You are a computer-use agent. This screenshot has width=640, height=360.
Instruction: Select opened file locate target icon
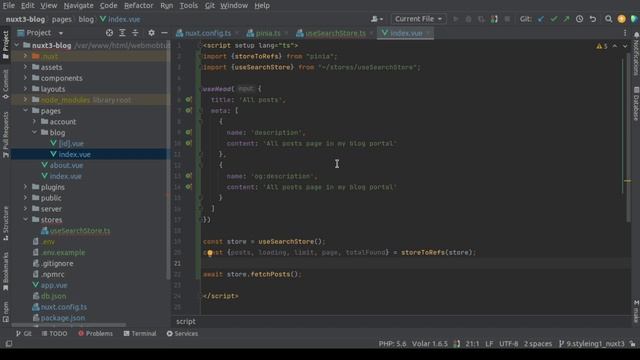109,33
